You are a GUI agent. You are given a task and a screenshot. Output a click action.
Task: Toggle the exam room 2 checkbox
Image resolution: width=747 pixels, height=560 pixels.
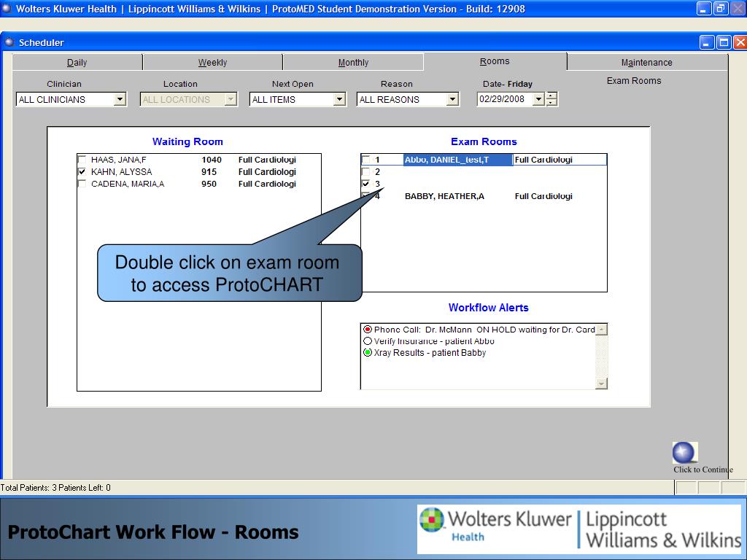pos(365,172)
